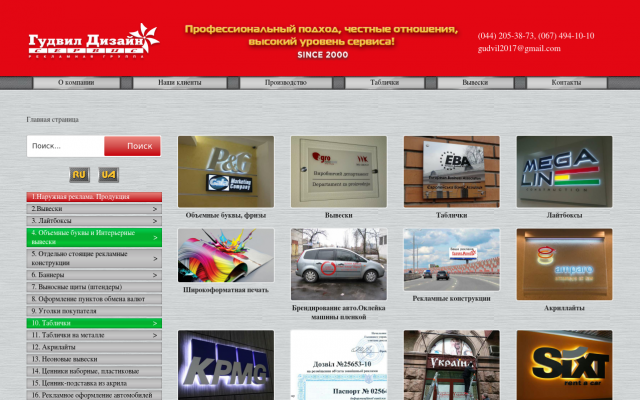Switch language with the RU flag button
This screenshot has height=400, width=640.
click(x=79, y=175)
